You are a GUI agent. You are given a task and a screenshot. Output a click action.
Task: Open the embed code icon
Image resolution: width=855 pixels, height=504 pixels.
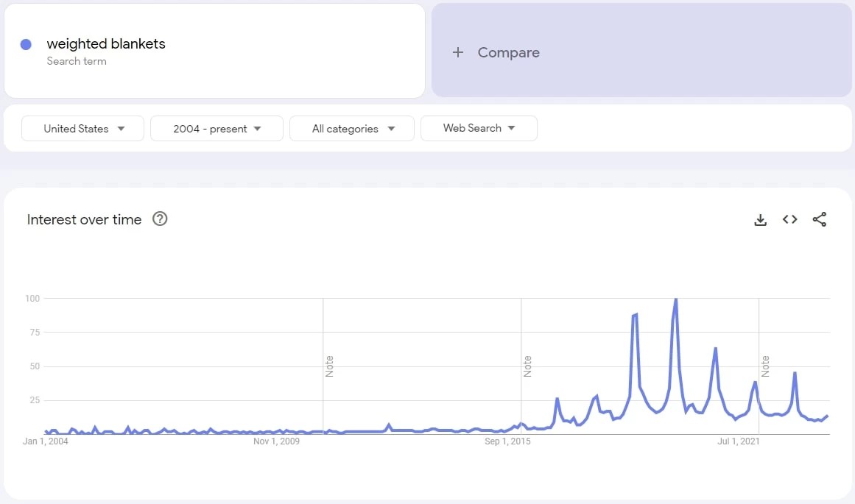click(x=789, y=219)
